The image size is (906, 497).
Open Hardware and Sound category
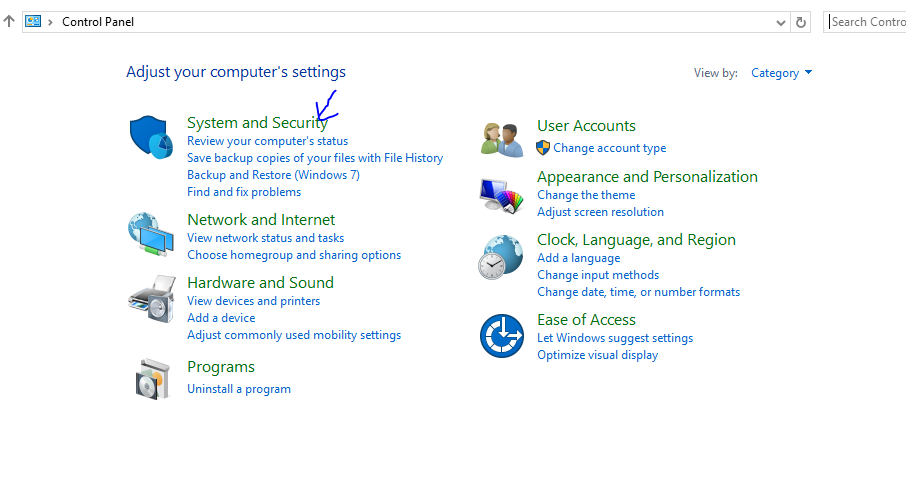tap(261, 283)
